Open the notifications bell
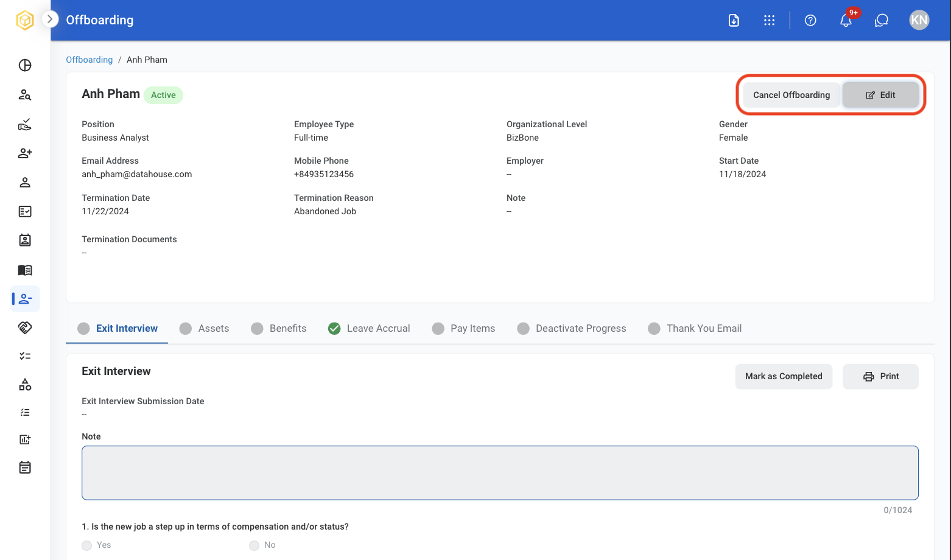This screenshot has width=951, height=560. tap(846, 20)
